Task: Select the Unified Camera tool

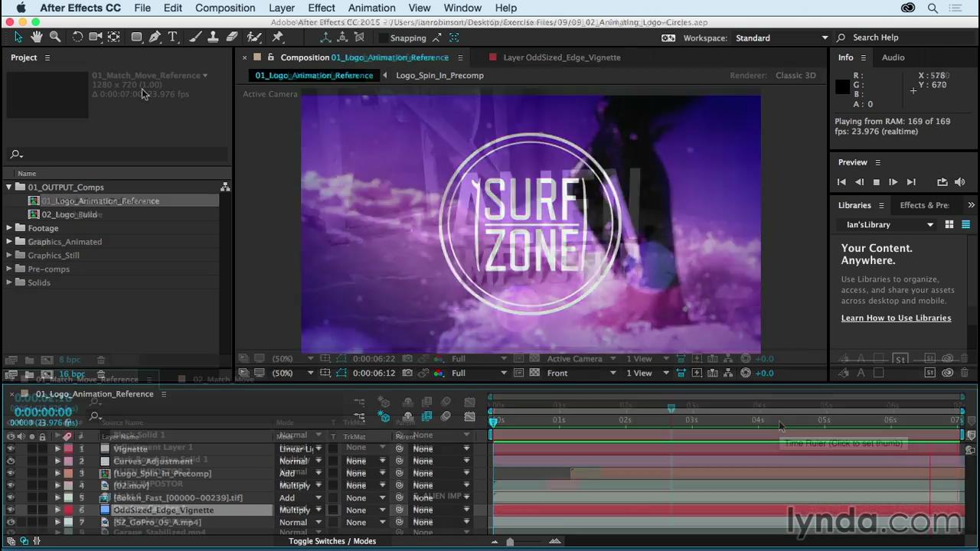Action: click(x=96, y=37)
